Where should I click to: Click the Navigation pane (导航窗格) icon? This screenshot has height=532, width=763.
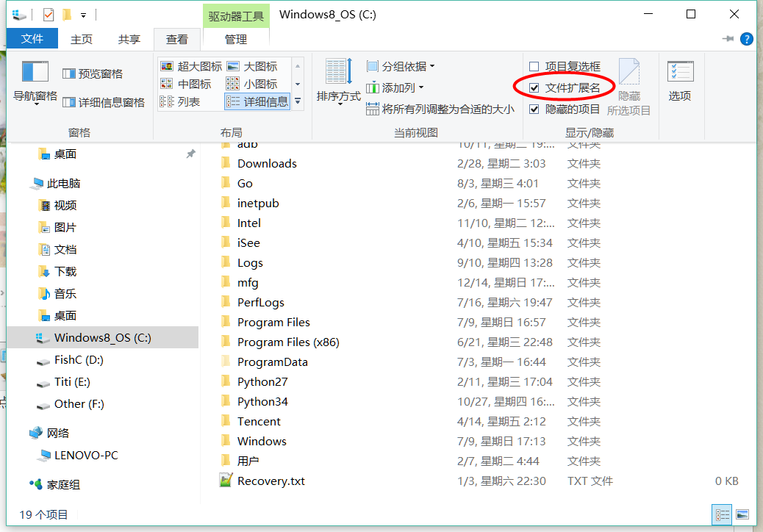click(x=35, y=73)
